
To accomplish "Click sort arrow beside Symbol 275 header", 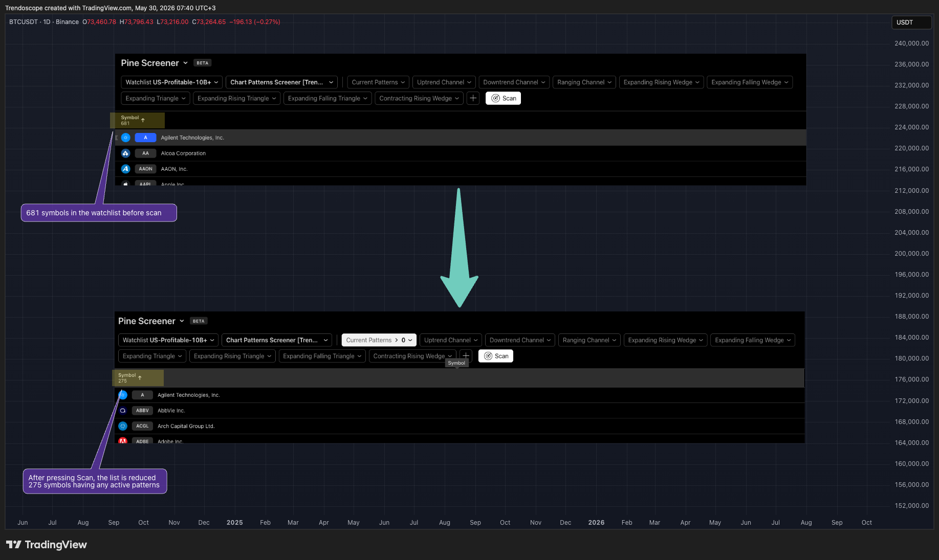I will (140, 378).
